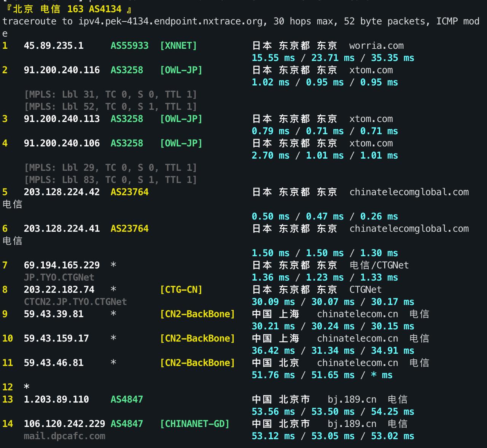
Task: Click the [XNNET] tag on hop 1
Action: [178, 46]
